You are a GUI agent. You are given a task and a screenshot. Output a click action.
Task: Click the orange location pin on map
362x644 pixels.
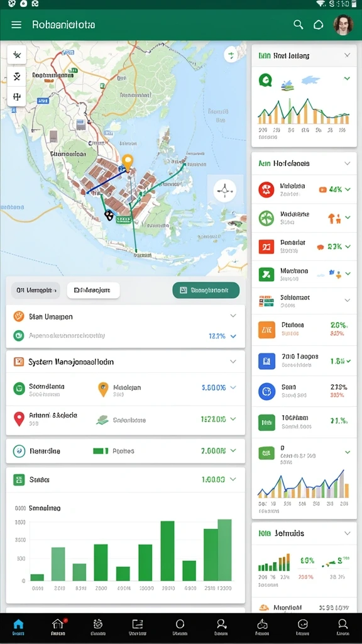[128, 162]
